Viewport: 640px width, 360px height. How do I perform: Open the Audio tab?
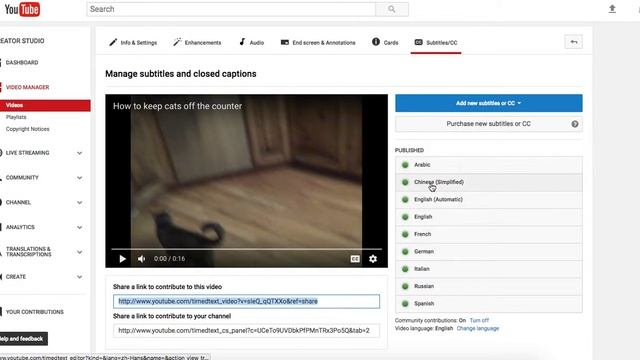tap(251, 42)
